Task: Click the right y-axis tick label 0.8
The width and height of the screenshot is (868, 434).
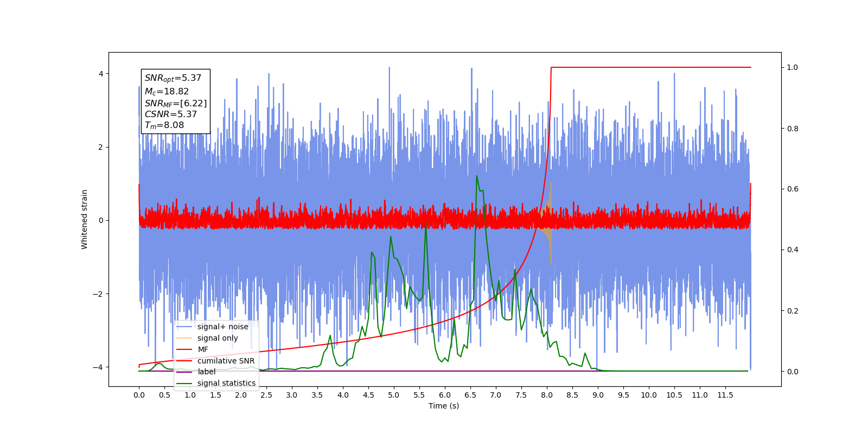Action: pos(792,129)
